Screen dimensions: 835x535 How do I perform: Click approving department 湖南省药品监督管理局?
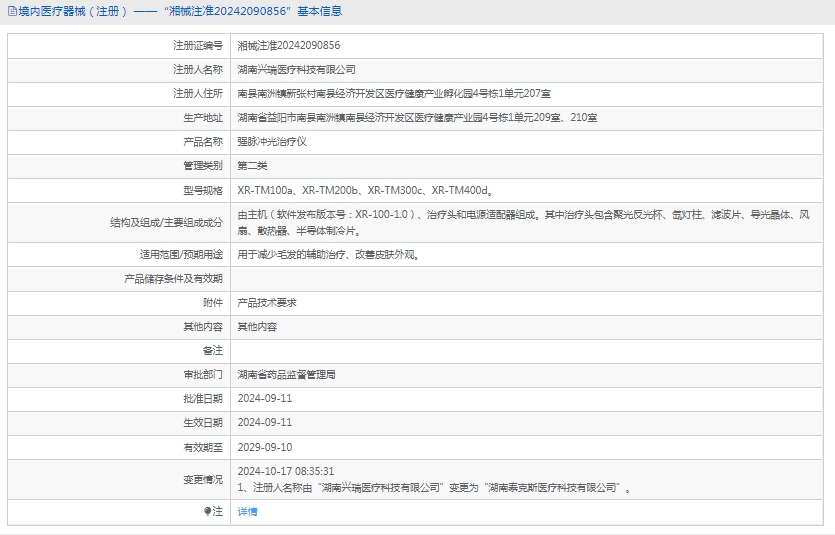pyautogui.click(x=286, y=375)
